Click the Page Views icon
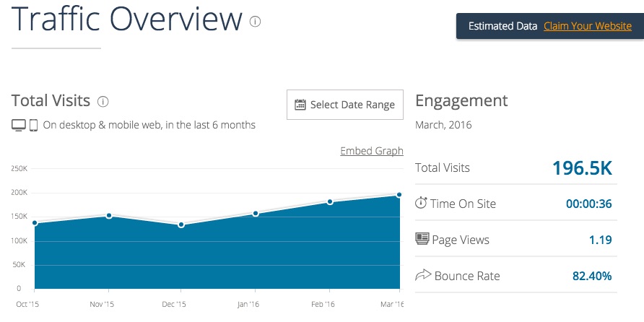This screenshot has height=322, width=644. pyautogui.click(x=422, y=239)
